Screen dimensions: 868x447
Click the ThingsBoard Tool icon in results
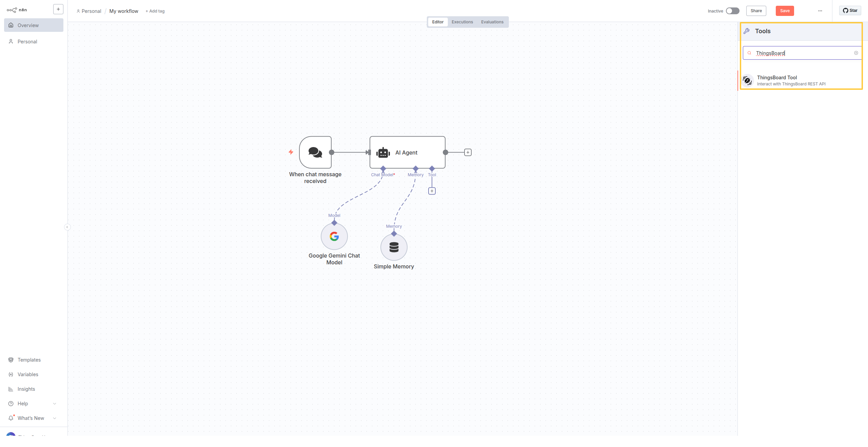pos(748,80)
